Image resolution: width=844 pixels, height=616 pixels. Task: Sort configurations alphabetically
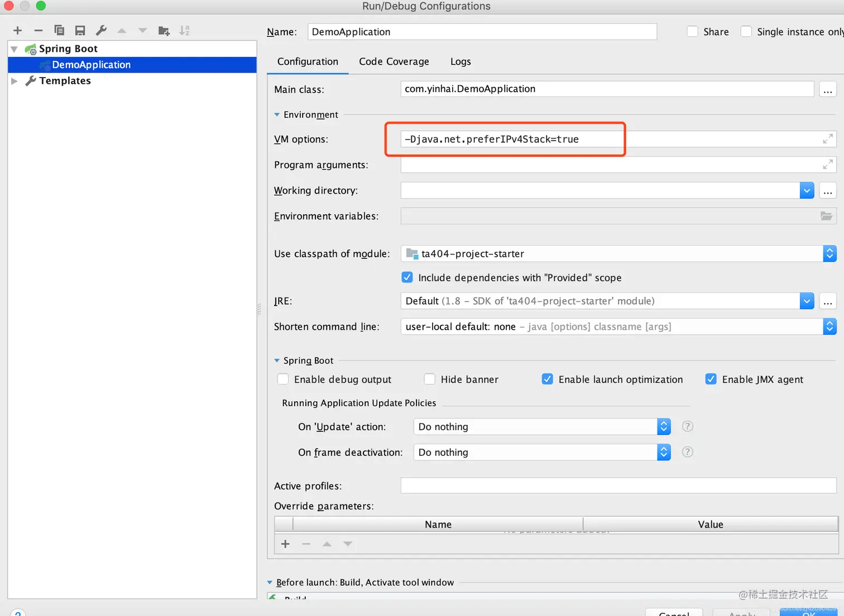click(x=185, y=31)
